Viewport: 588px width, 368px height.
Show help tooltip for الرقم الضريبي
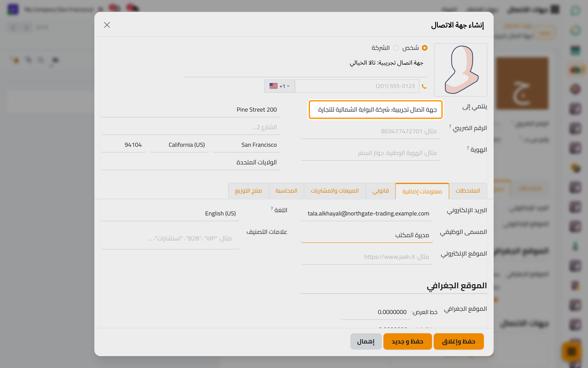[x=450, y=126]
